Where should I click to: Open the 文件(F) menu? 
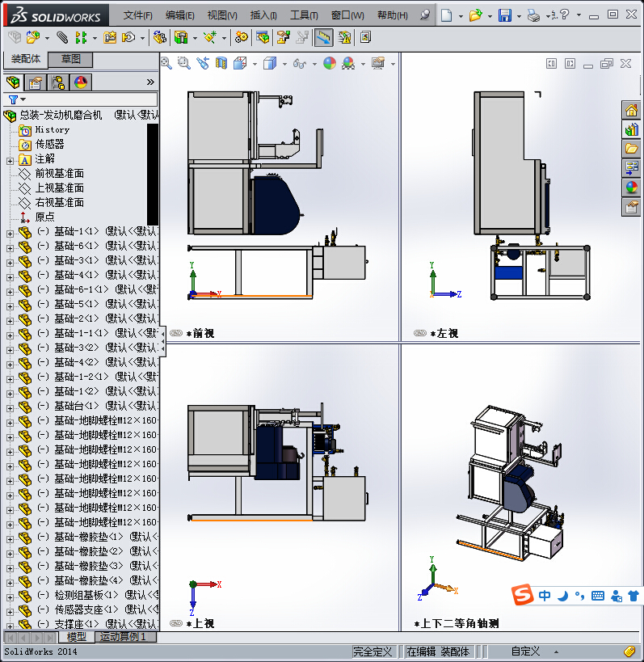point(137,15)
